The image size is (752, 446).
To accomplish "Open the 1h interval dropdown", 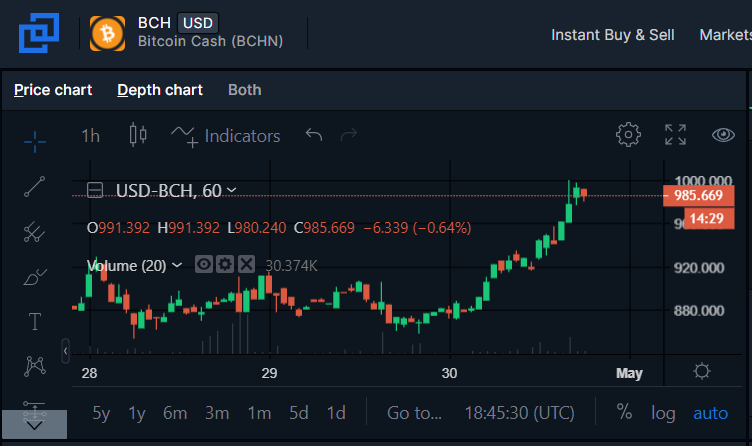I will 90,136.
